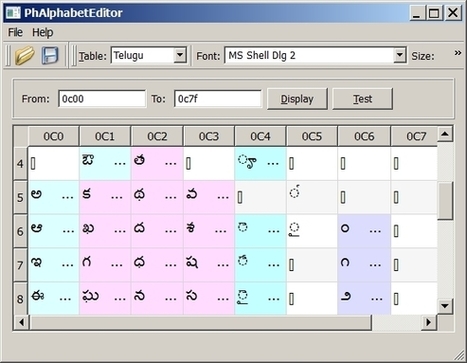Click the Display button

(x=297, y=99)
